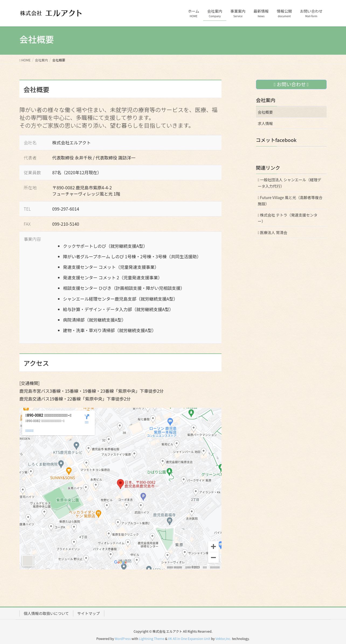Select 会社概要 in the sidebar menu
Screen dimensions: 346x644
click(291, 112)
